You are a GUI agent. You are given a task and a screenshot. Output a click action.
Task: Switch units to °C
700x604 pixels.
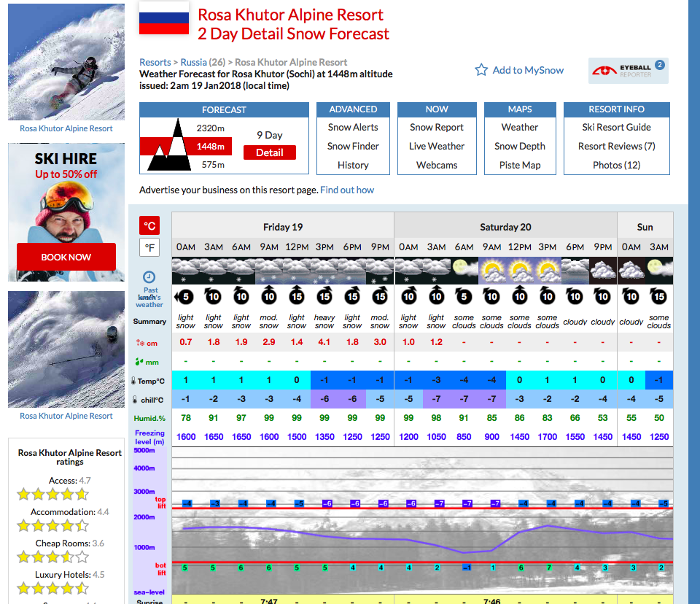(149, 225)
